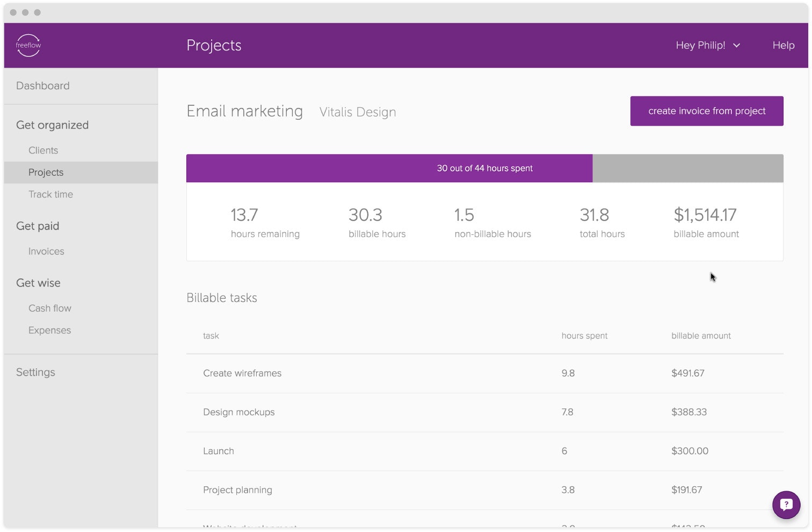Screen dimensions: 812x532
Task: Open Clients in the sidebar
Action: coord(43,150)
